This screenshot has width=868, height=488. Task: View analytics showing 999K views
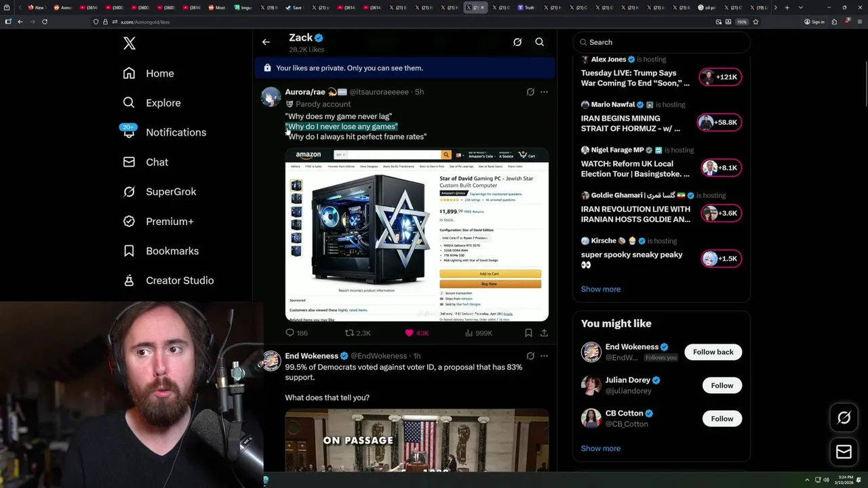point(478,333)
